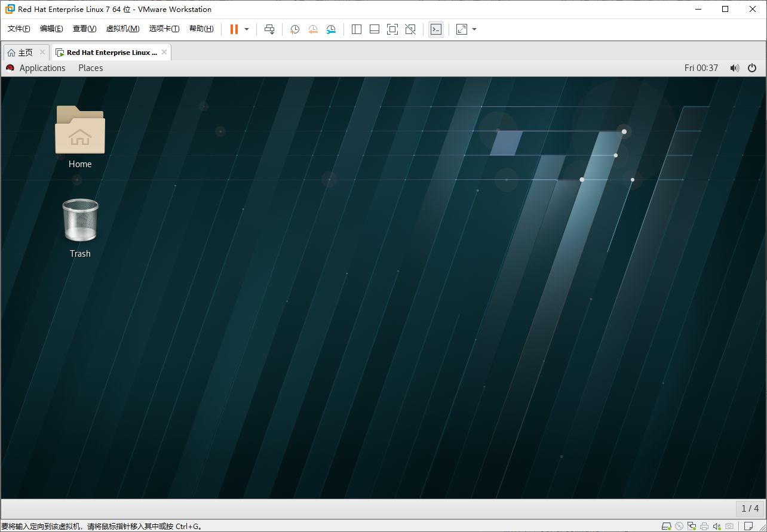Click the hard disk status bar icon

click(666, 526)
